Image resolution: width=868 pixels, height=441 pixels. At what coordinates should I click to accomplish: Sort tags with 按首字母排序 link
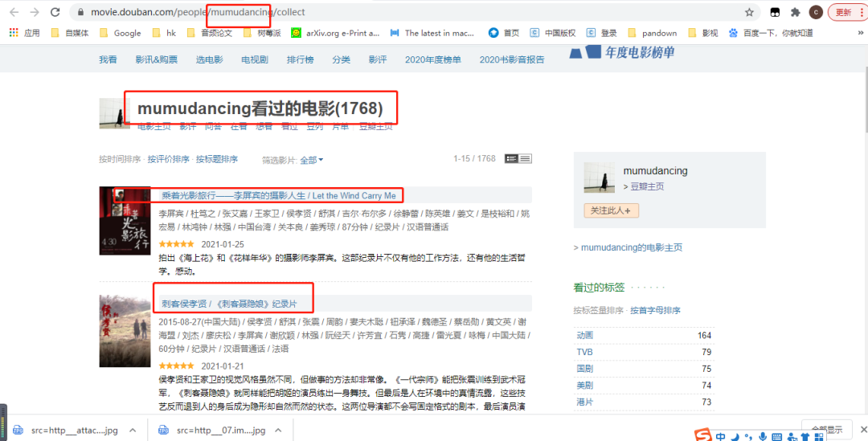coord(656,310)
